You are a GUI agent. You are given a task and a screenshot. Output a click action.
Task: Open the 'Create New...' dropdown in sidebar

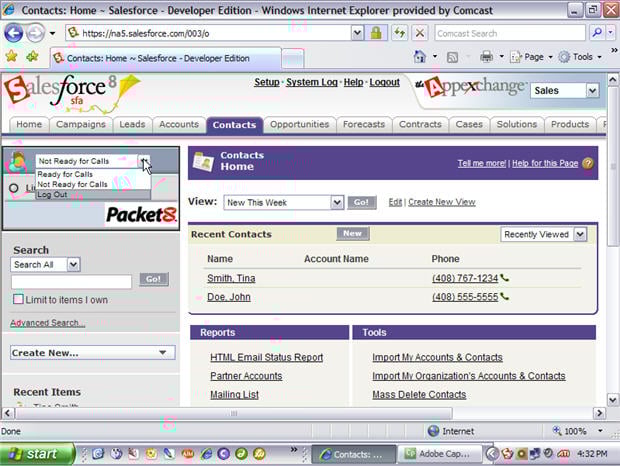[x=92, y=353]
